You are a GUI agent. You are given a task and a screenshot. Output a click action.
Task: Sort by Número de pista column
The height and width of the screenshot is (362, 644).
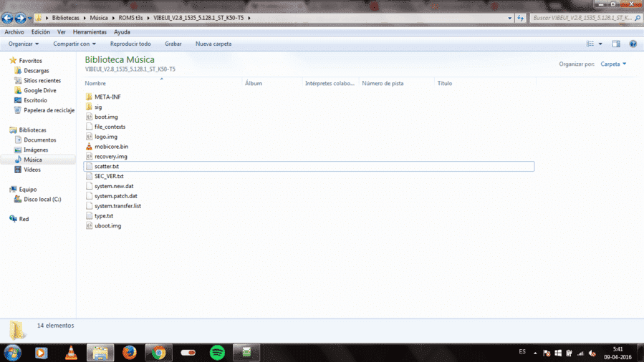pyautogui.click(x=396, y=83)
